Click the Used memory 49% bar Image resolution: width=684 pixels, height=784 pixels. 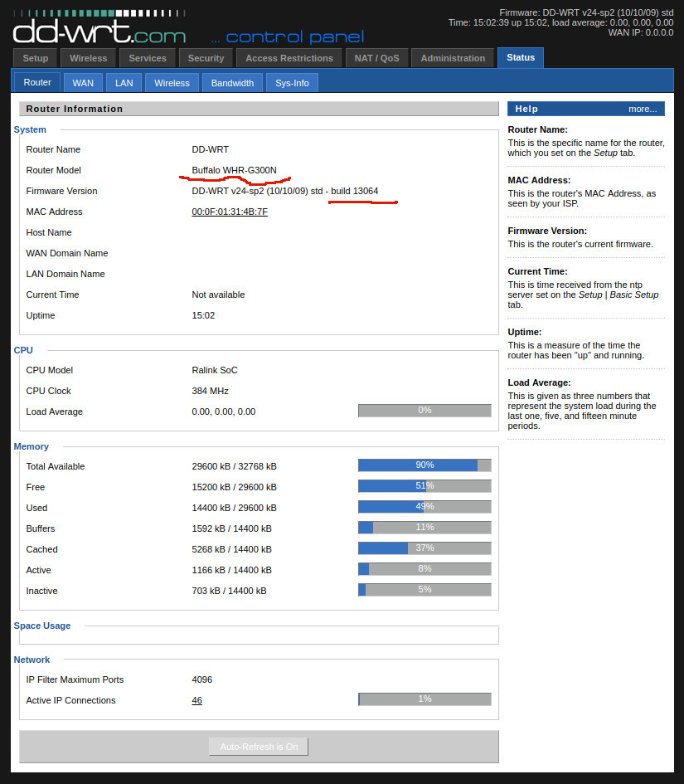424,507
